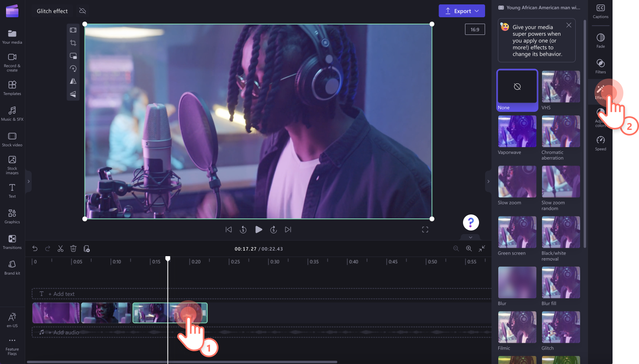Redo the last action

(x=48, y=249)
